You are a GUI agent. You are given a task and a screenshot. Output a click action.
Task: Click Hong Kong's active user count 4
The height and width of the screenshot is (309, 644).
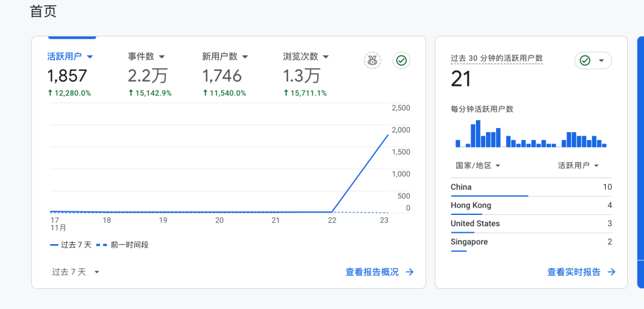coord(610,205)
